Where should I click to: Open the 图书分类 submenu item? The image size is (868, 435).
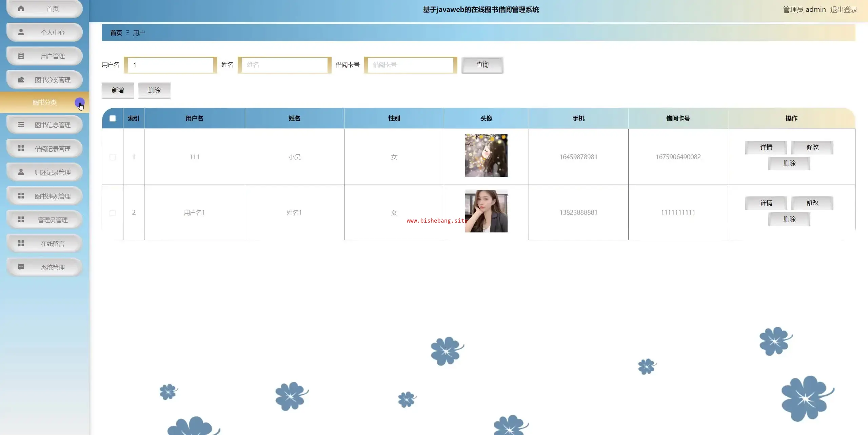coord(44,102)
